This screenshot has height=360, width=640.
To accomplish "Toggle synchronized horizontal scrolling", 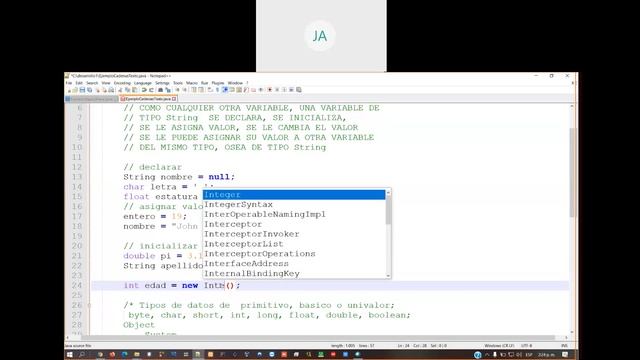I will (x=201, y=90).
